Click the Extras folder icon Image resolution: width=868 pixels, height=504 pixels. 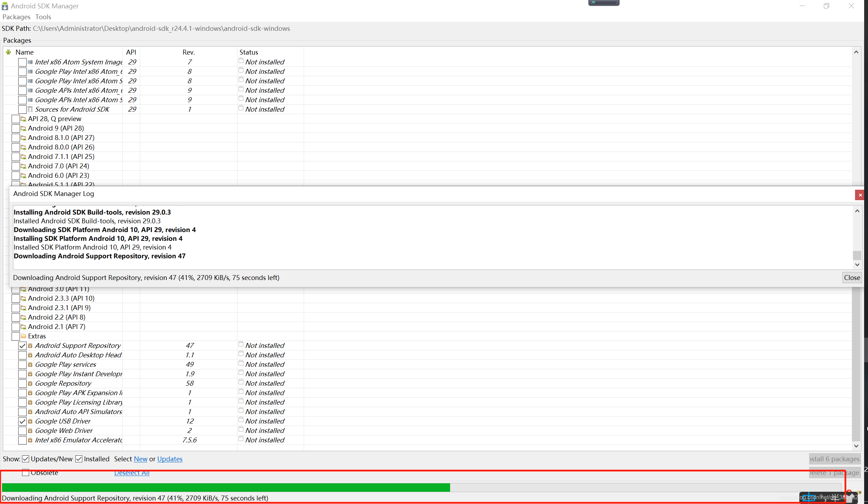pyautogui.click(x=23, y=336)
